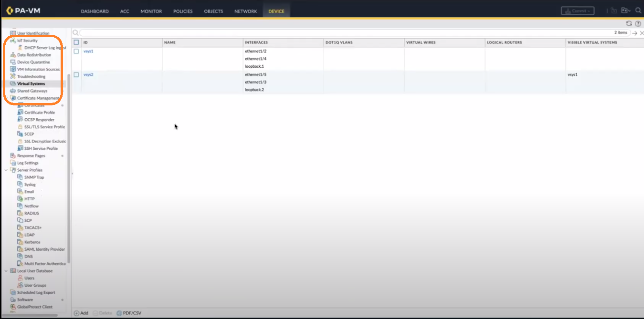The height and width of the screenshot is (319, 644).
Task: Go to the MONITOR tab
Action: click(151, 11)
